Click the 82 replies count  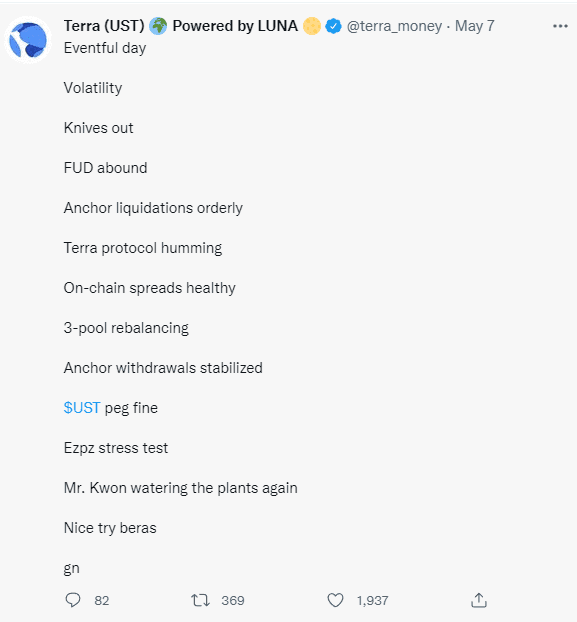(102, 601)
